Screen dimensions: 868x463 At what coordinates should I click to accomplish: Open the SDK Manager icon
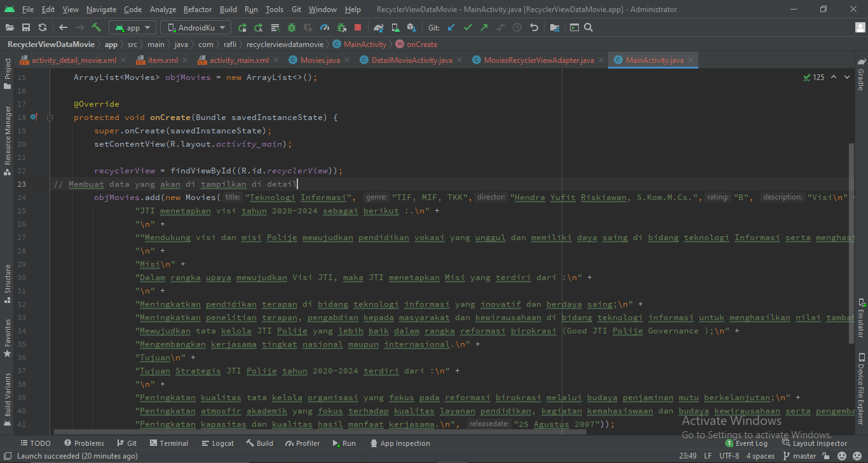coord(412,27)
